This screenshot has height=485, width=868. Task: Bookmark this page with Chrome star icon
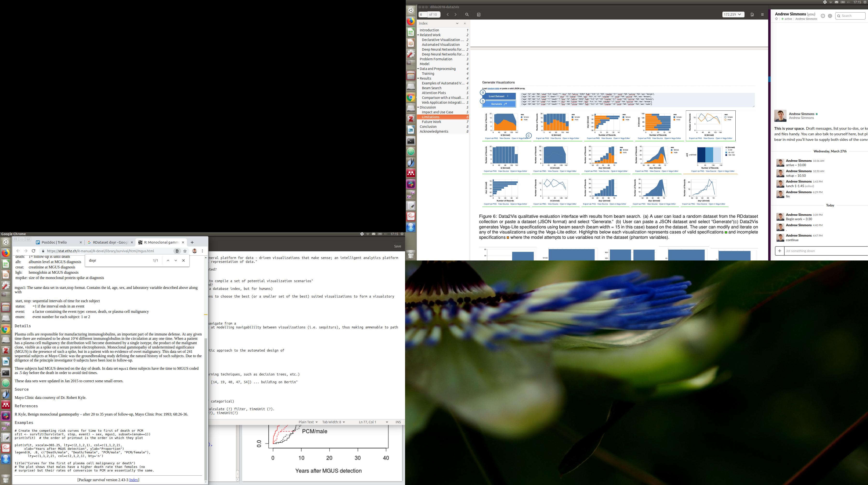pyautogui.click(x=185, y=251)
